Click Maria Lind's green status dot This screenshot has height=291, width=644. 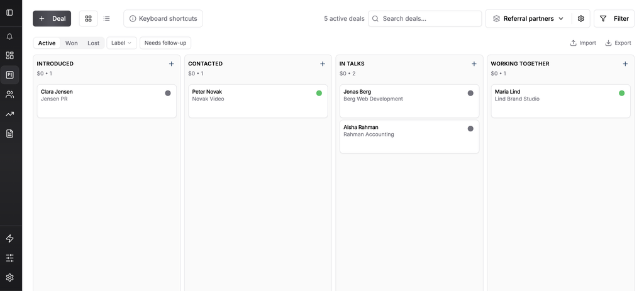[621, 93]
